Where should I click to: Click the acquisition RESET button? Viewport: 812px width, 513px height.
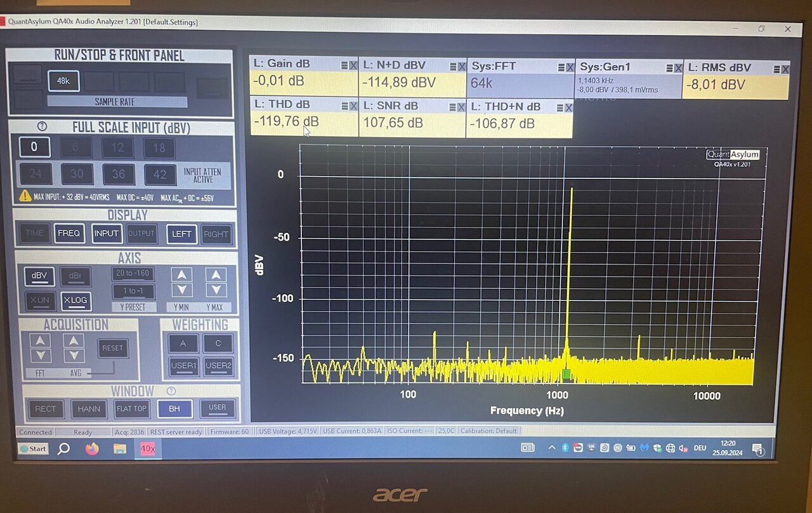(113, 348)
